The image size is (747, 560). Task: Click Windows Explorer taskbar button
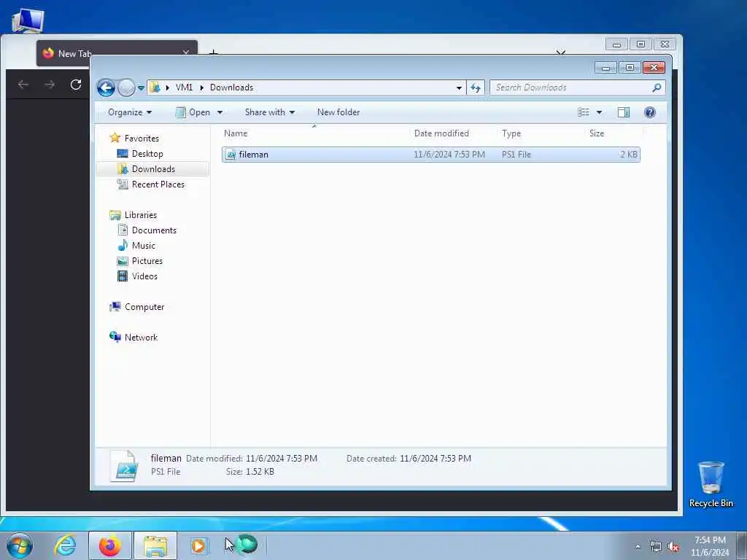pos(155,545)
